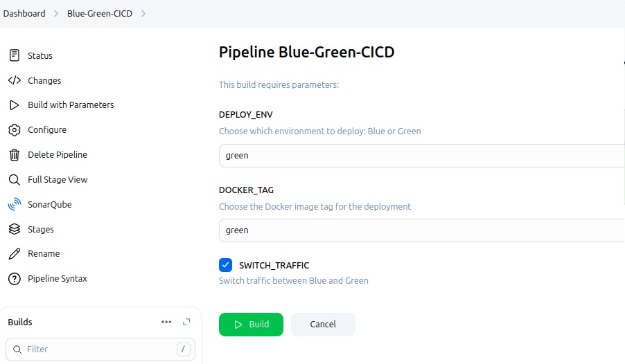This screenshot has height=364, width=625.
Task: Expand the chevron after Blue-Green-CICD breadcrumb
Action: click(x=143, y=13)
